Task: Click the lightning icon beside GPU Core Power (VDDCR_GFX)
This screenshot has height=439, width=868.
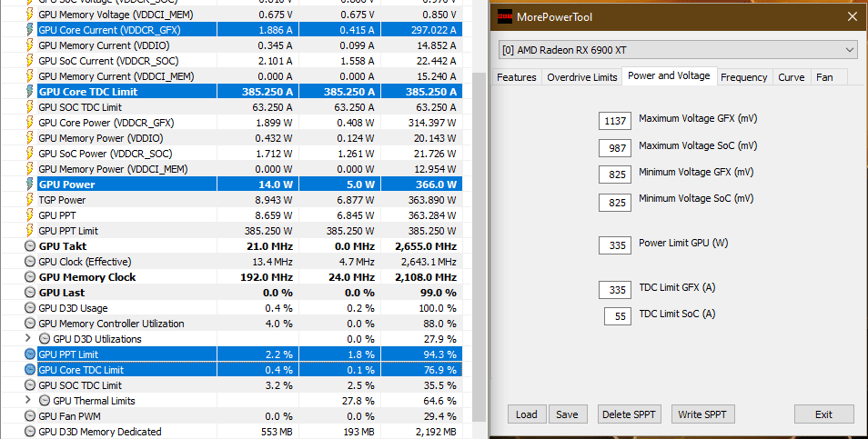Action: tap(30, 123)
